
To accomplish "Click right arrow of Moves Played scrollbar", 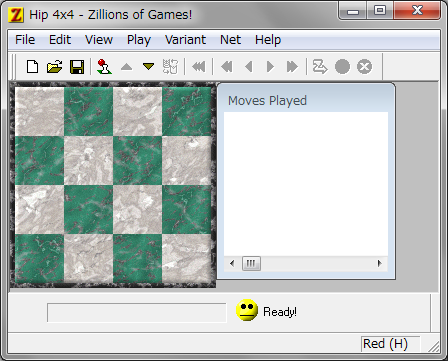I will [380, 263].
